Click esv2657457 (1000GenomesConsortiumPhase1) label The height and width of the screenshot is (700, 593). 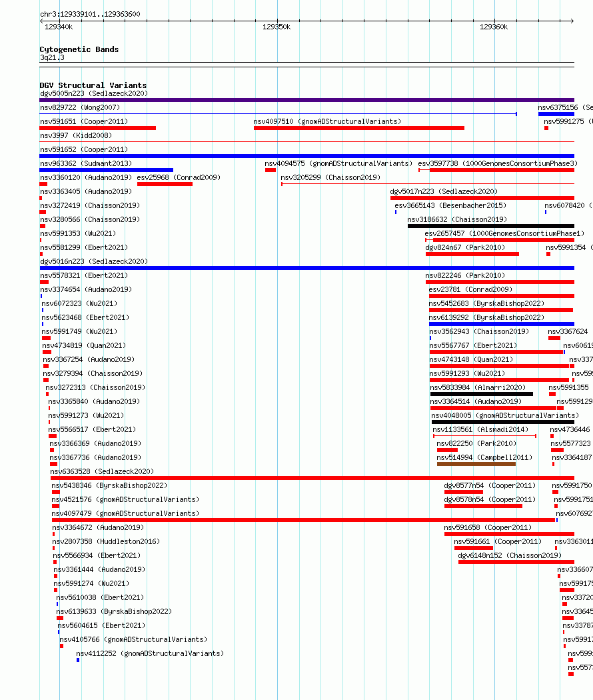504,233
